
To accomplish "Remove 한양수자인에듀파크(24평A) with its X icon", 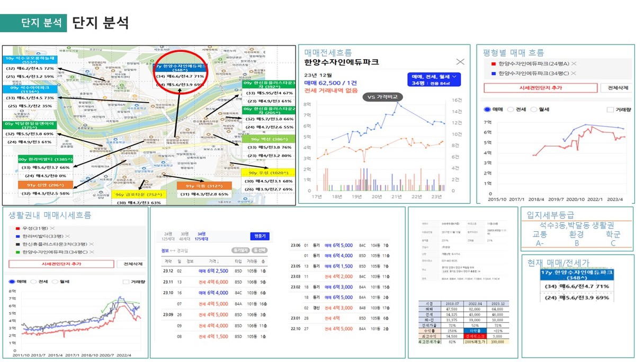I will click(x=573, y=64).
